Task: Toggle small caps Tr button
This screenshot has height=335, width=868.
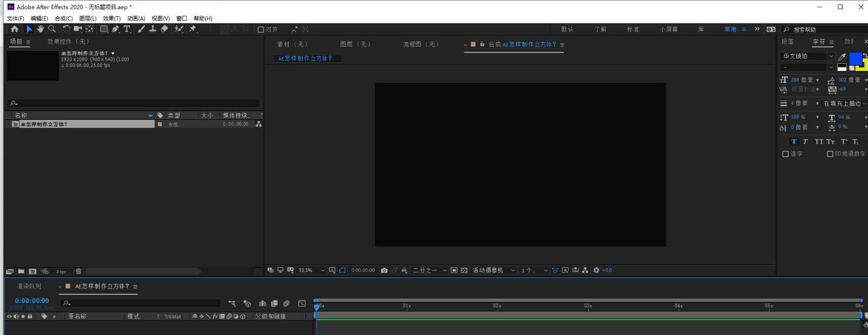Action: point(831,141)
